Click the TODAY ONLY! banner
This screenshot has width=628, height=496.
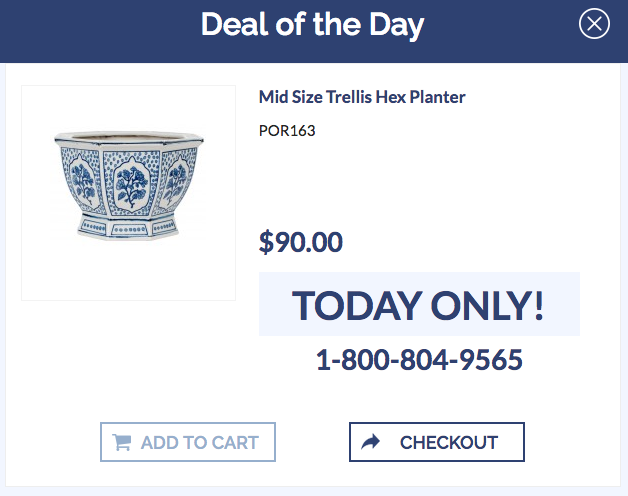419,305
